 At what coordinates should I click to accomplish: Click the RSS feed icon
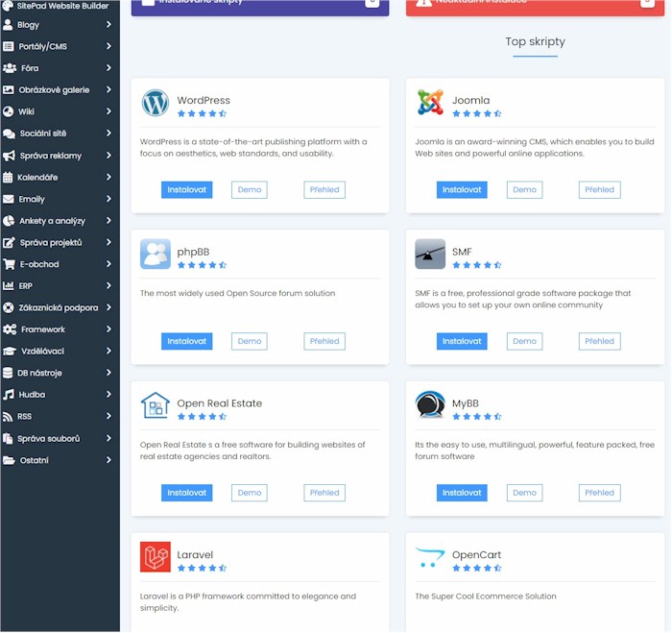pos(8,417)
